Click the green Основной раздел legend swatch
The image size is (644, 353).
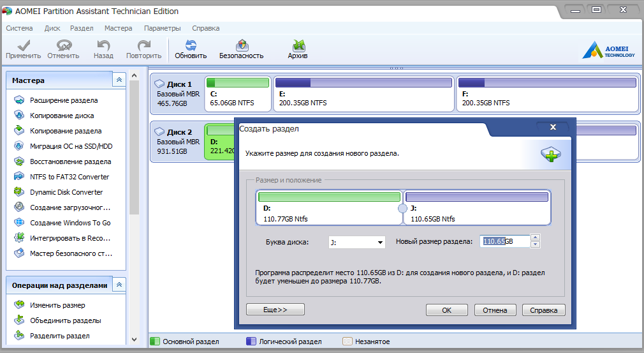tap(155, 341)
